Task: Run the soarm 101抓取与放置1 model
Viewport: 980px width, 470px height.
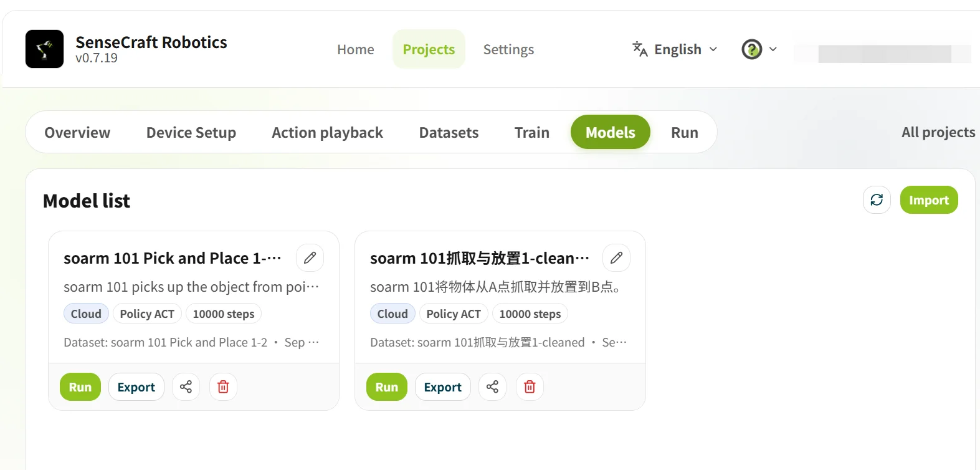Action: (387, 387)
